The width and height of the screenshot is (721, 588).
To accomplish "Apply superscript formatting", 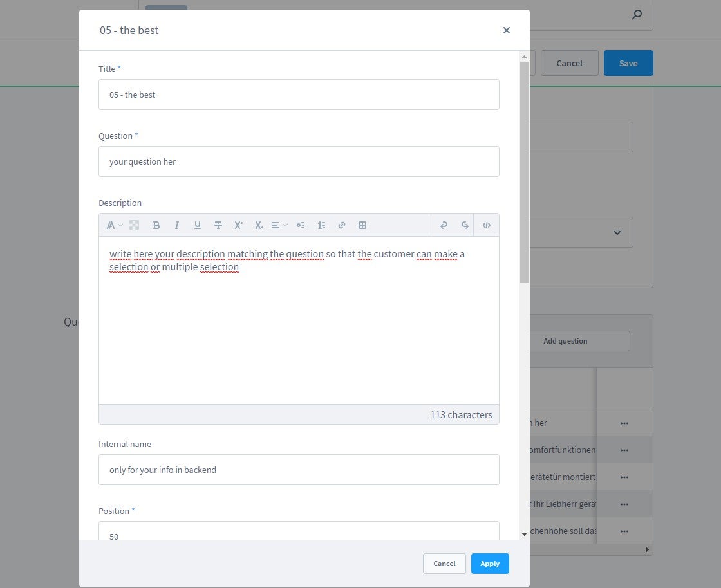I will click(238, 225).
